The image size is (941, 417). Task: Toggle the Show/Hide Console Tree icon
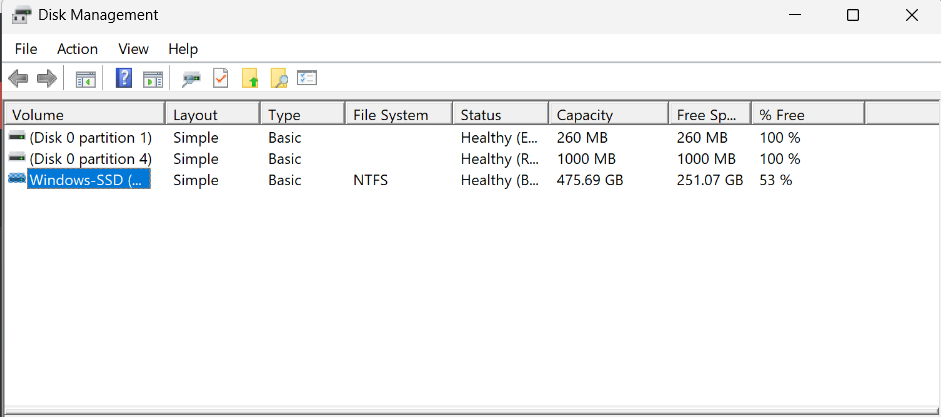(x=86, y=78)
